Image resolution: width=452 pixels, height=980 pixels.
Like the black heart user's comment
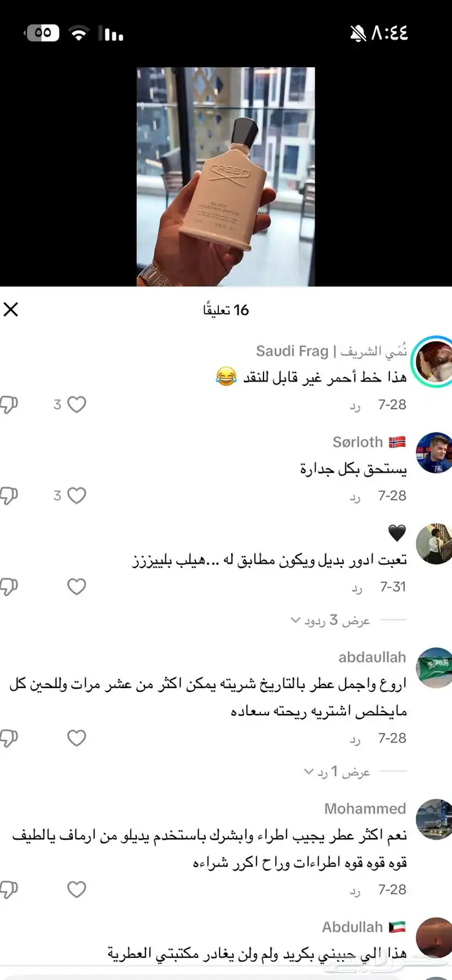(x=77, y=587)
